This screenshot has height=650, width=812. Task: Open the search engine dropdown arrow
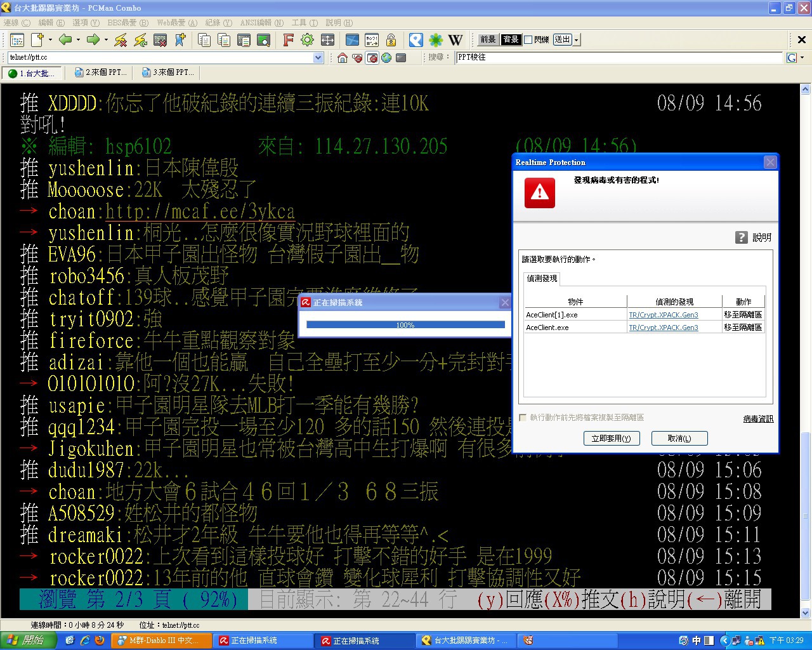pyautogui.click(x=802, y=58)
